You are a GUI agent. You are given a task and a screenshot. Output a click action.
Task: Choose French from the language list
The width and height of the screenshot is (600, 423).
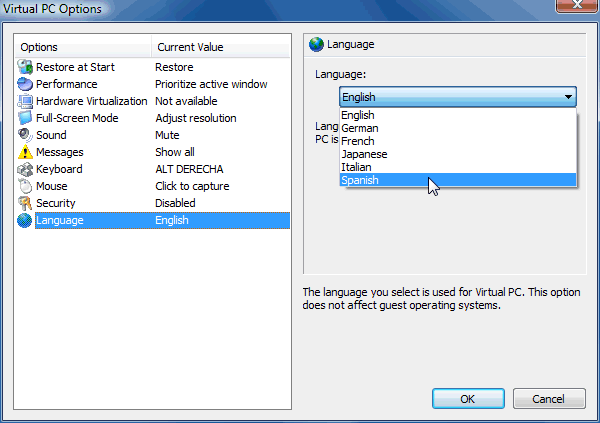pos(458,141)
